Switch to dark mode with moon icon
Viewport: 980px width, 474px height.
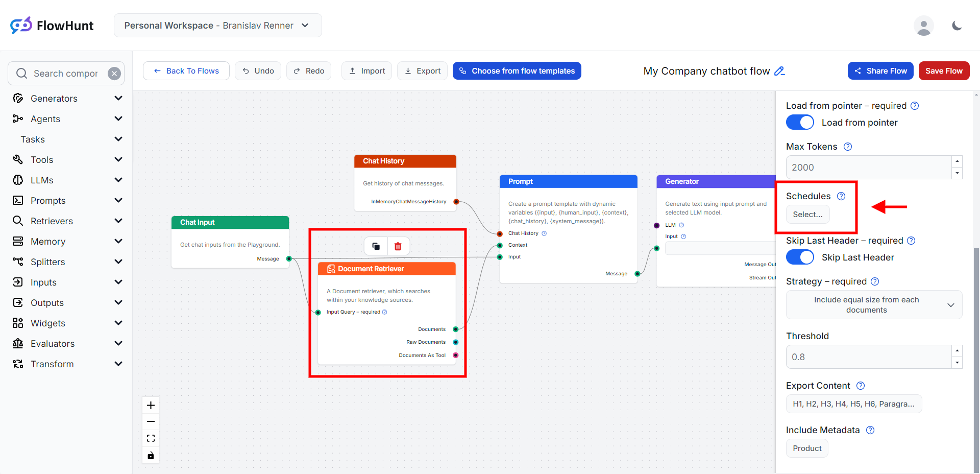(x=957, y=26)
